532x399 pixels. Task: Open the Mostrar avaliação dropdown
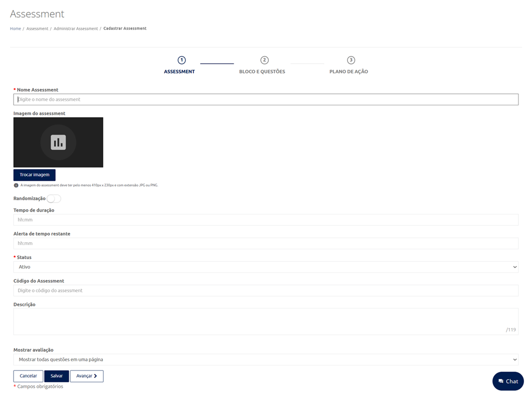point(266,359)
